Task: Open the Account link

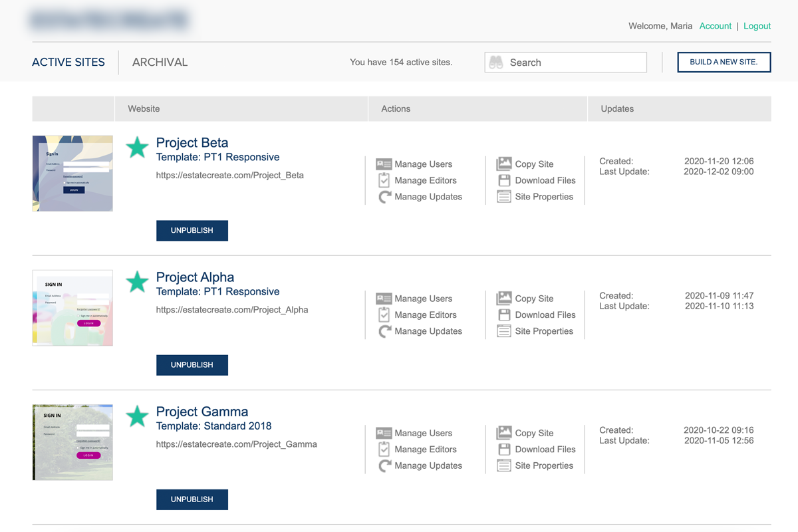Action: tap(715, 26)
